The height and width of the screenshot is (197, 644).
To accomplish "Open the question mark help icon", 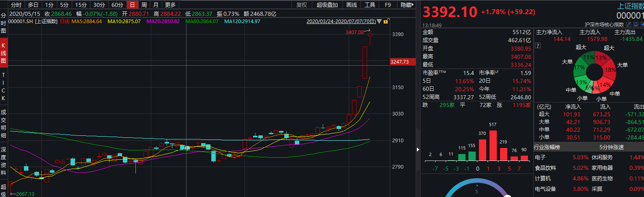I will coord(538,45).
